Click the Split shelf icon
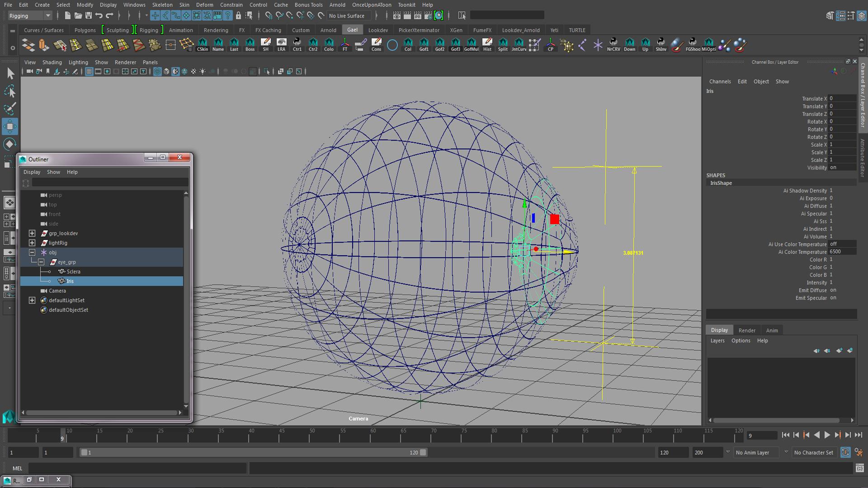Screen dimensions: 868x488 (503, 44)
